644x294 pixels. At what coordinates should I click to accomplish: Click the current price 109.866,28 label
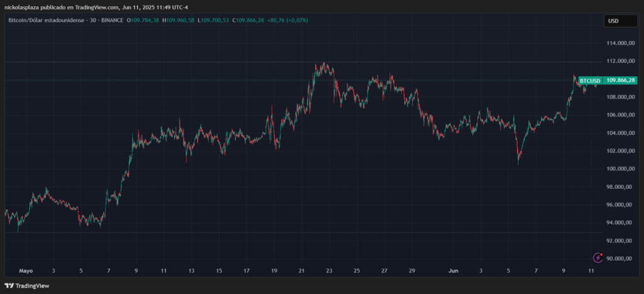[619, 81]
